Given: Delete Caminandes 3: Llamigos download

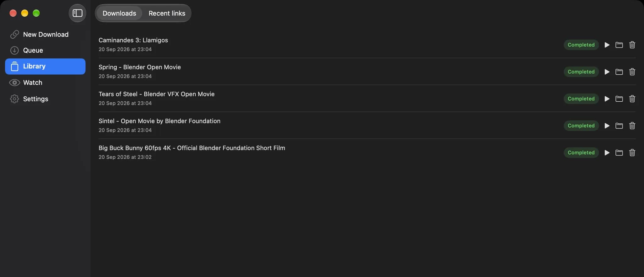Looking at the screenshot, I should (x=632, y=45).
